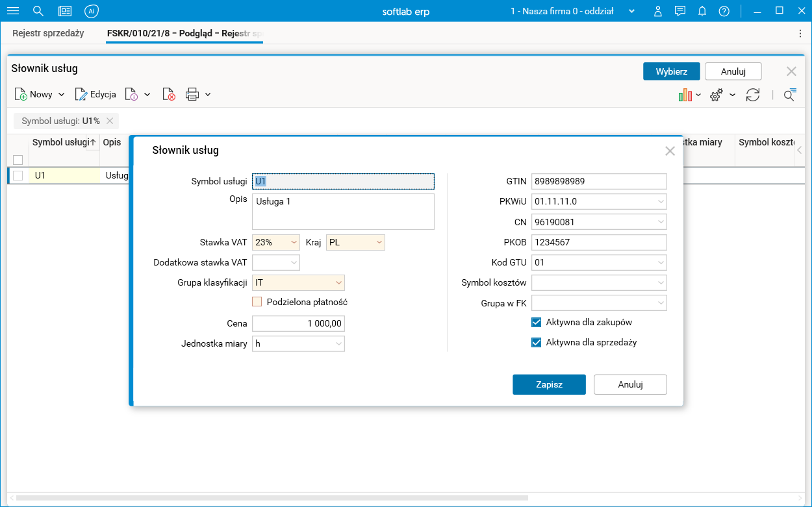The width and height of the screenshot is (812, 507).
Task: Open CN 96190081 dropdown
Action: [x=661, y=222]
